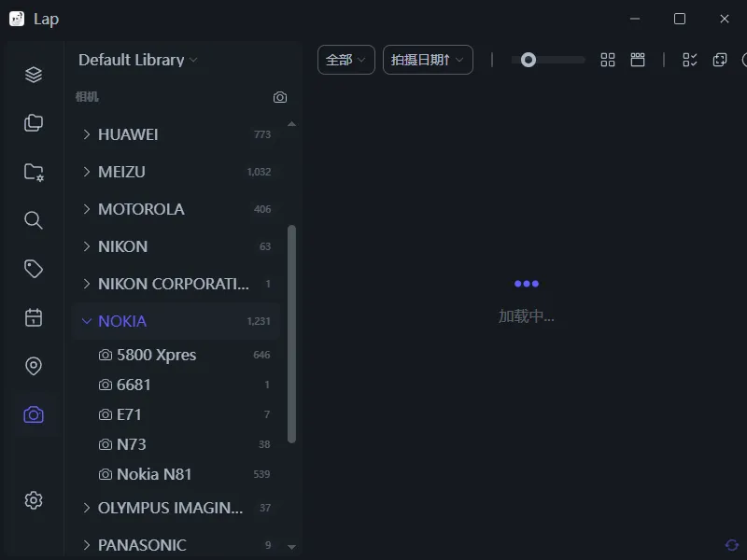Viewport: 747px width, 560px height.
Task: Open the Default Library dropdown
Action: click(137, 60)
